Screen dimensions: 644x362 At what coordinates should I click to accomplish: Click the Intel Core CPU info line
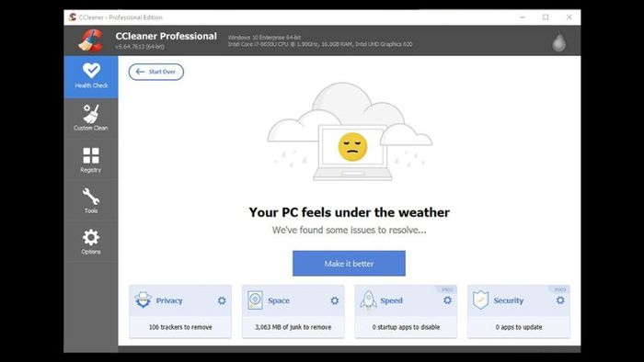[x=320, y=44]
